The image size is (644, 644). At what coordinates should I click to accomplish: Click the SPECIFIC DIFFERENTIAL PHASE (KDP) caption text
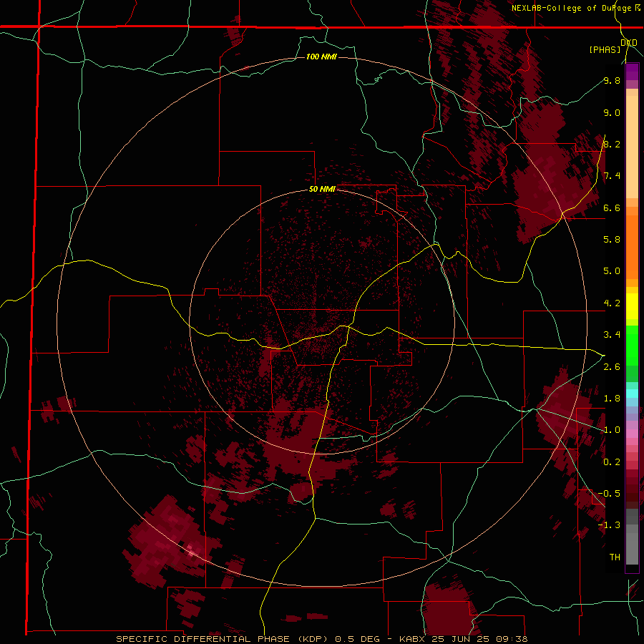[x=223, y=639]
